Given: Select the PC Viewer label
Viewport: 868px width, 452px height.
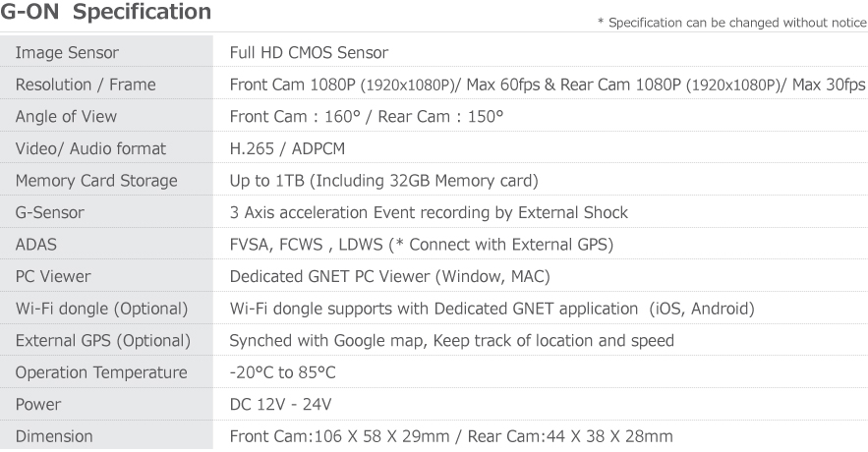Looking at the screenshot, I should pos(53,277).
